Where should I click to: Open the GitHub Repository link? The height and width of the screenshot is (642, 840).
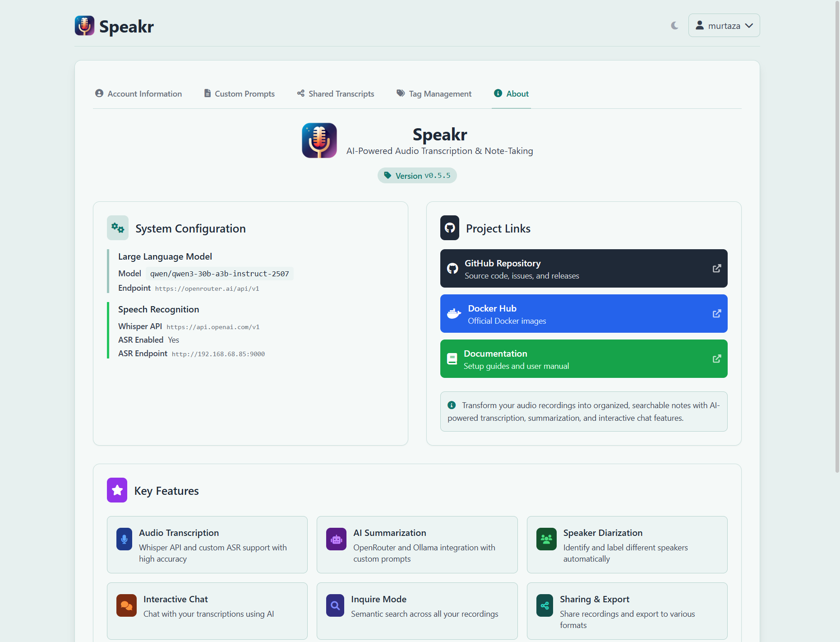click(584, 269)
